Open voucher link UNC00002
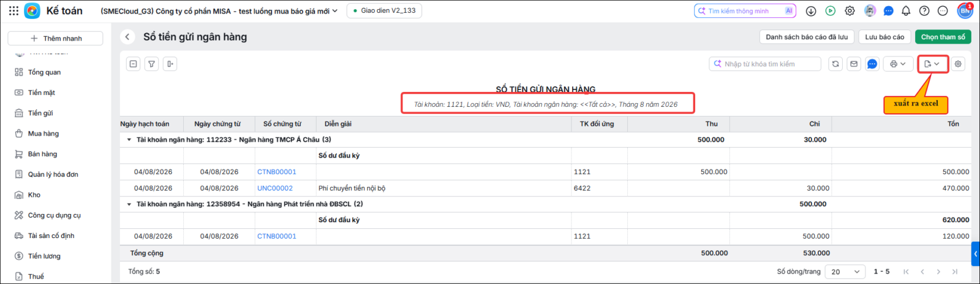This screenshot has width=980, height=284. pyautogui.click(x=275, y=188)
